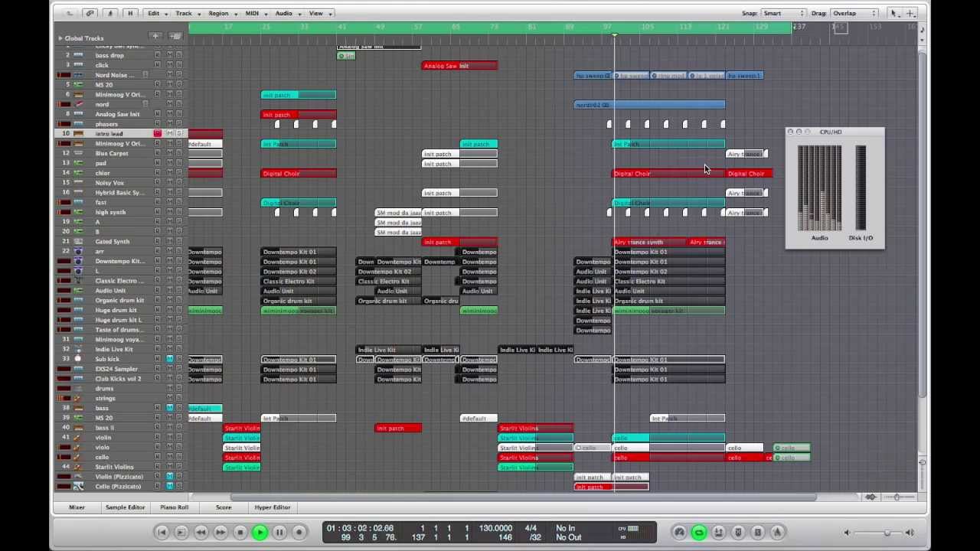
Task: Click the play from selection transport button
Action: [181, 532]
